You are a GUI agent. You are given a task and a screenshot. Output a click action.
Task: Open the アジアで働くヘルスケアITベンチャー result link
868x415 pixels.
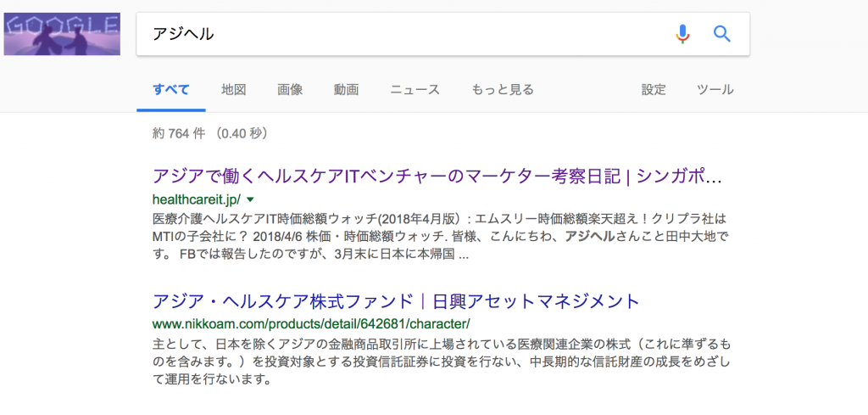437,177
